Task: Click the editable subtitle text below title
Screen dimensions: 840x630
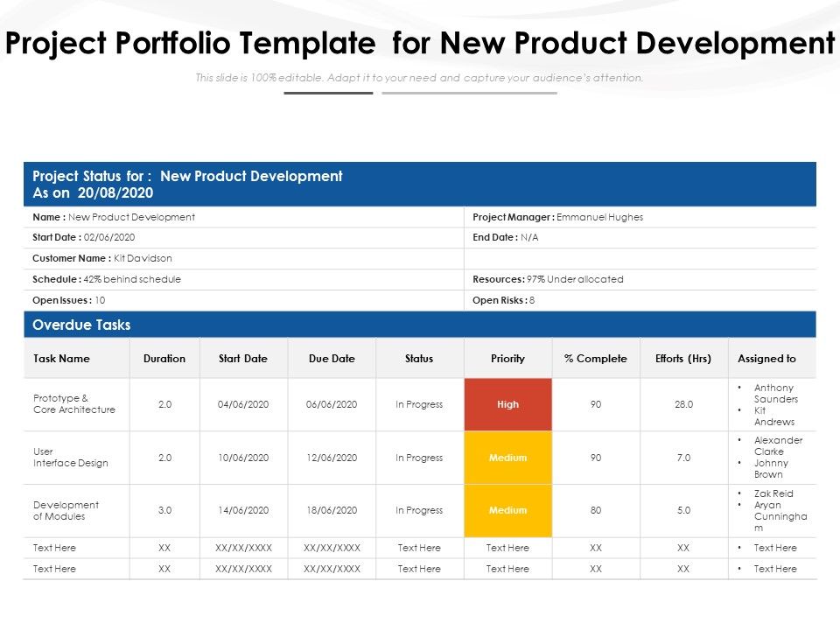Action: [420, 77]
